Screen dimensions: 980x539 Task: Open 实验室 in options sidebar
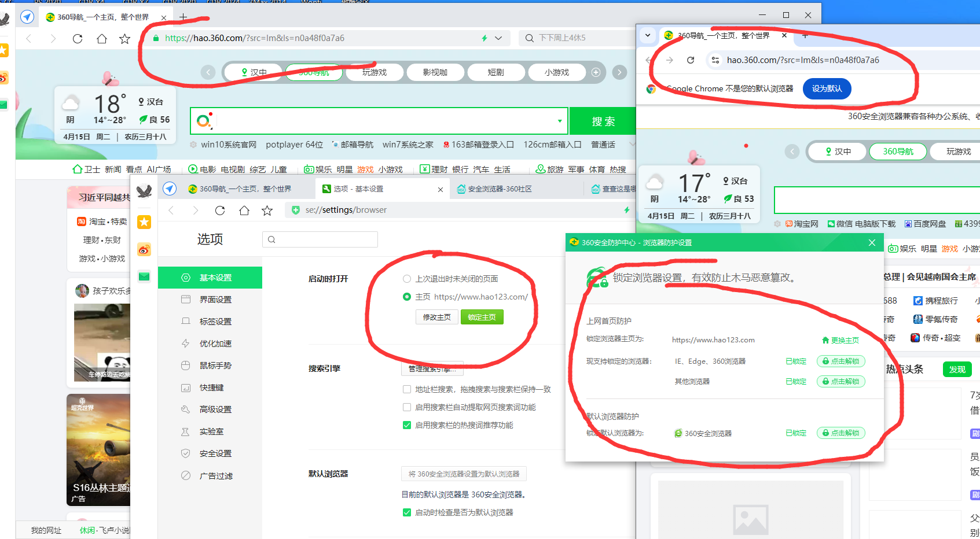(210, 431)
